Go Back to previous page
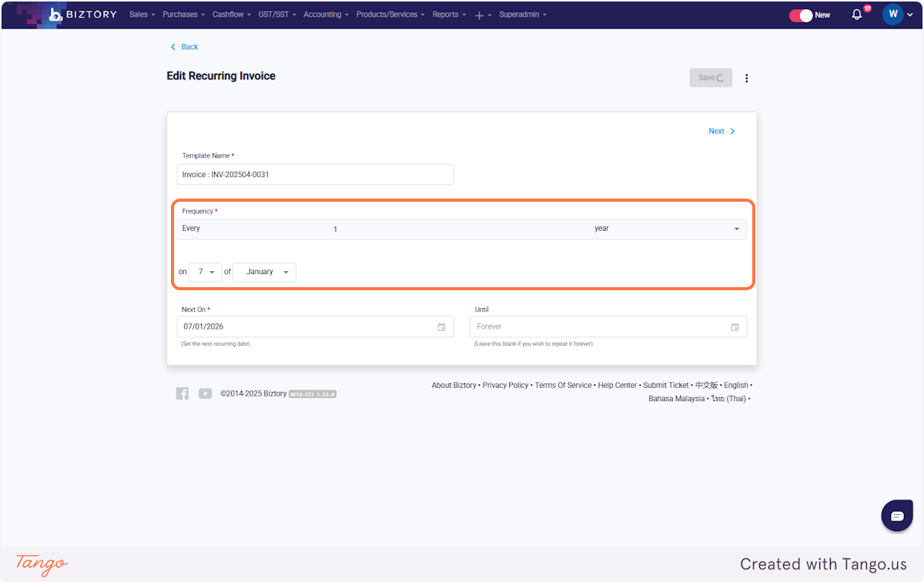This screenshot has height=582, width=924. (184, 47)
